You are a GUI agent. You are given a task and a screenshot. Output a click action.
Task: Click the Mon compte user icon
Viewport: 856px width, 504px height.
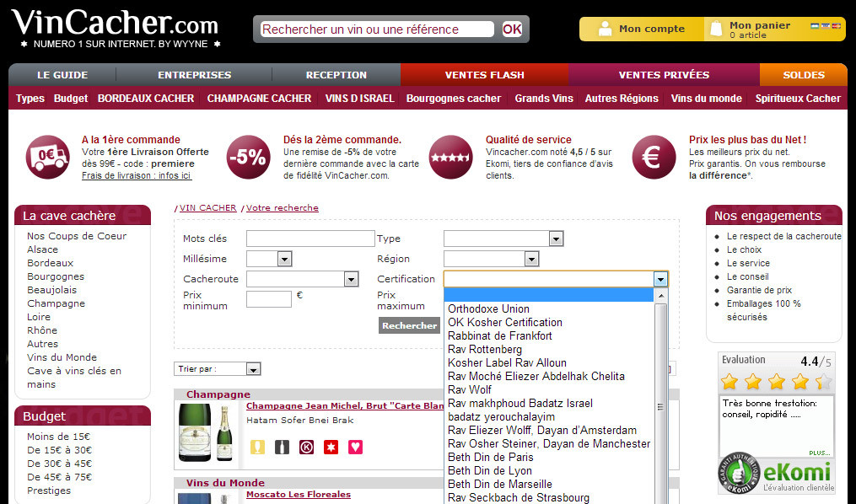(x=605, y=29)
